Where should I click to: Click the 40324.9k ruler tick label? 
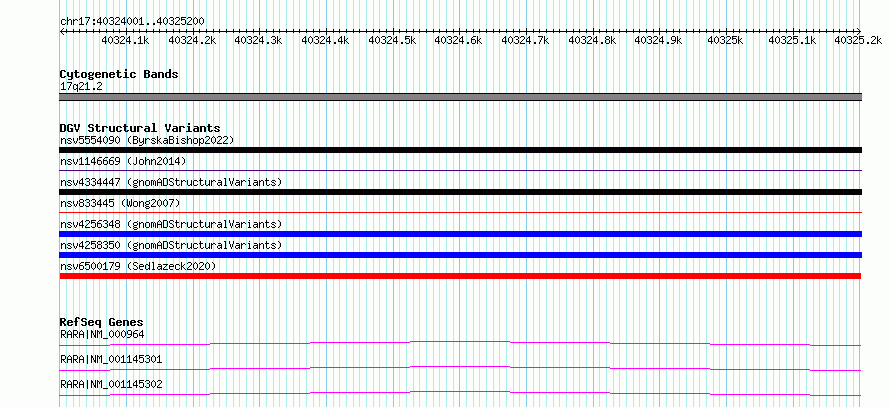659,40
